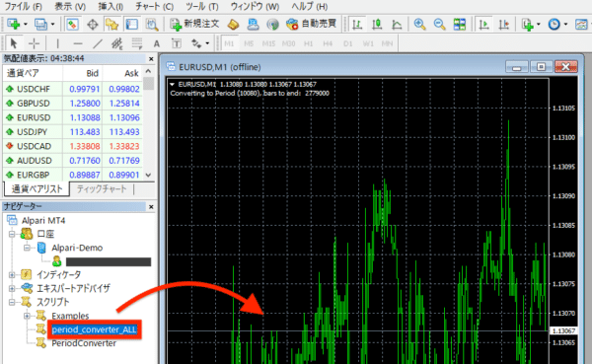Click the tile windows icon

pyautogui.click(x=460, y=24)
